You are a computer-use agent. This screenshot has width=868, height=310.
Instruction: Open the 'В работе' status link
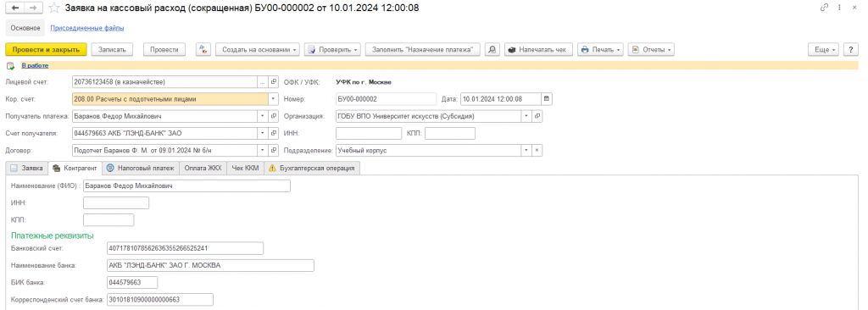pyautogui.click(x=35, y=66)
